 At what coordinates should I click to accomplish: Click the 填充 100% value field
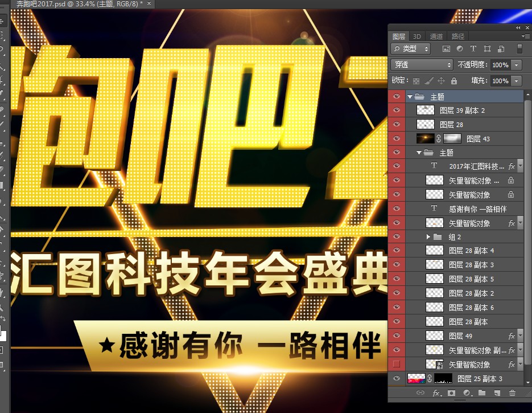click(x=501, y=81)
